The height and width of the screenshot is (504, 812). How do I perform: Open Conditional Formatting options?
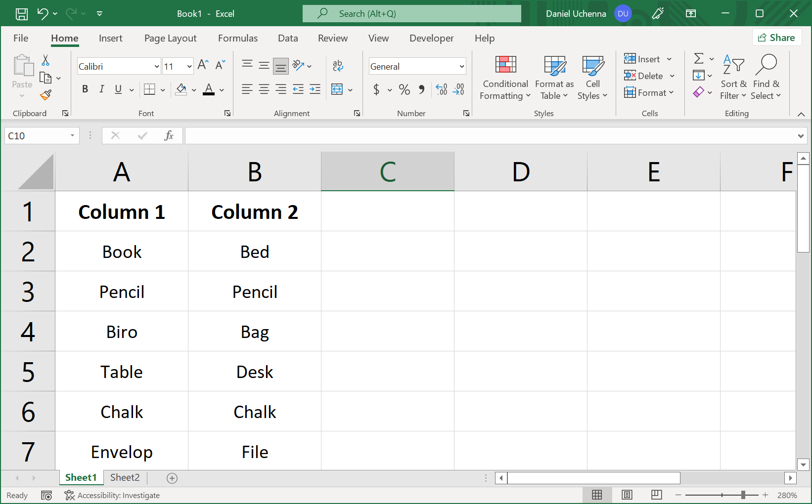[504, 78]
